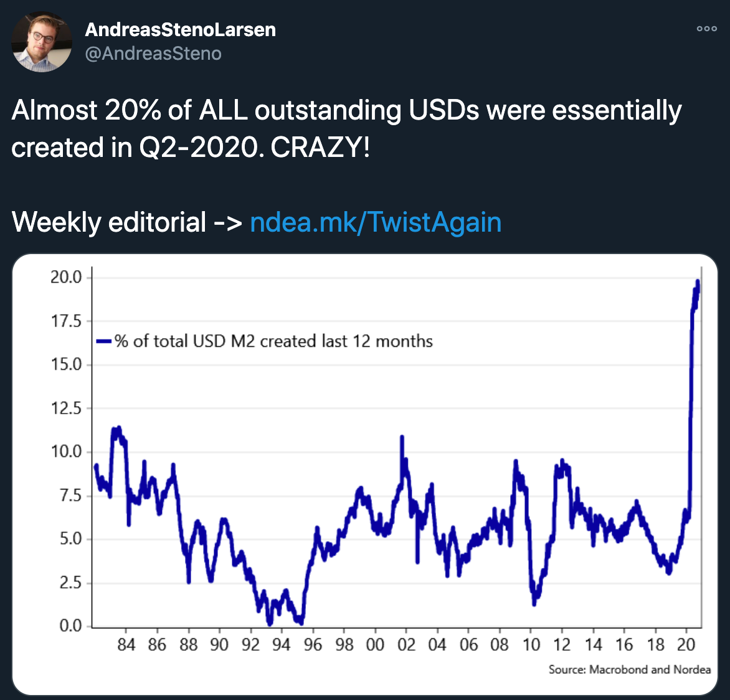The image size is (730, 700).
Task: Click the 0.0 y-axis label
Action: pyautogui.click(x=70, y=626)
